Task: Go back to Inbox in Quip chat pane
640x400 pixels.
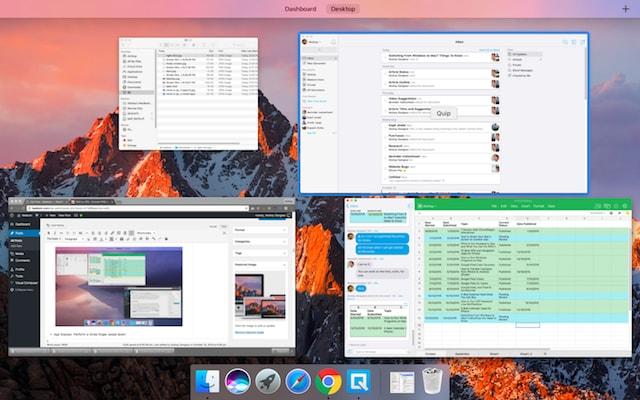Action: click(x=352, y=206)
